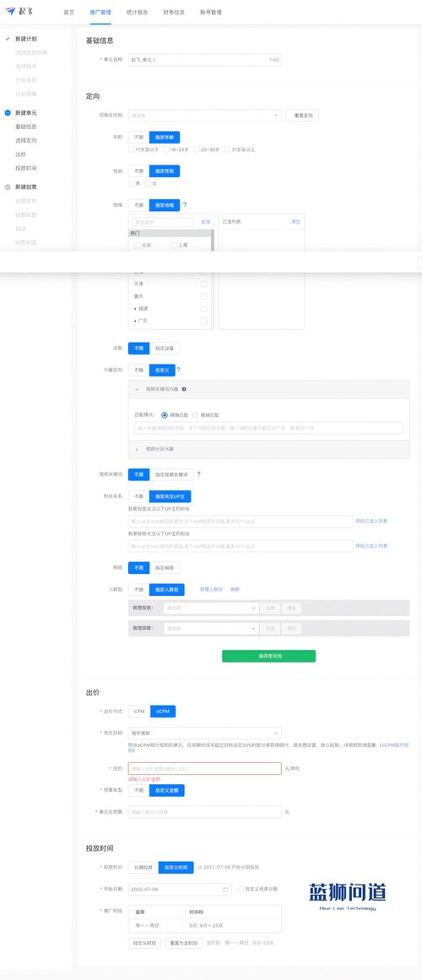The image size is (422, 980).
Task: Open the 切换定向包 dropdown
Action: (205, 116)
